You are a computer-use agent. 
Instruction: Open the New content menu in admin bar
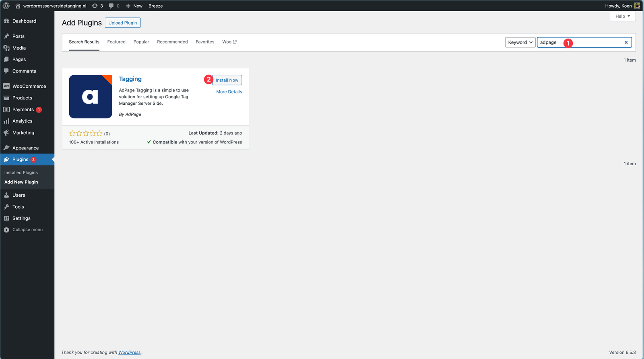point(134,6)
